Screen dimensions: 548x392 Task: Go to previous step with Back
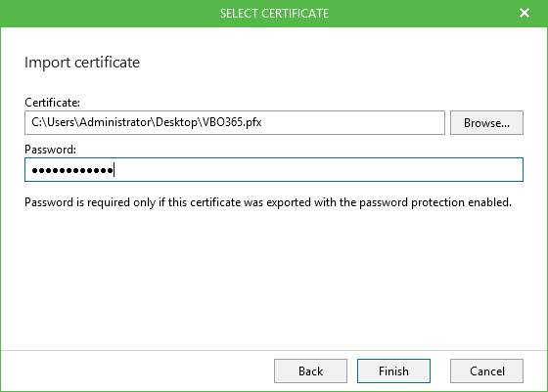pyautogui.click(x=310, y=370)
